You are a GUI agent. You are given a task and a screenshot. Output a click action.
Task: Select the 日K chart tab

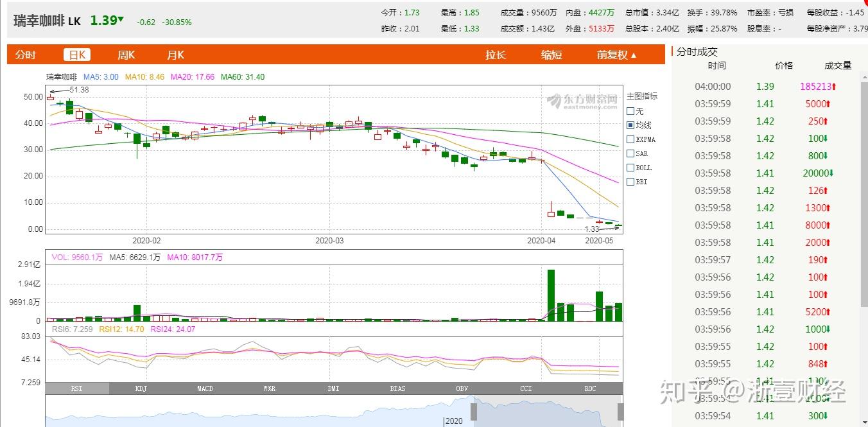click(x=78, y=55)
